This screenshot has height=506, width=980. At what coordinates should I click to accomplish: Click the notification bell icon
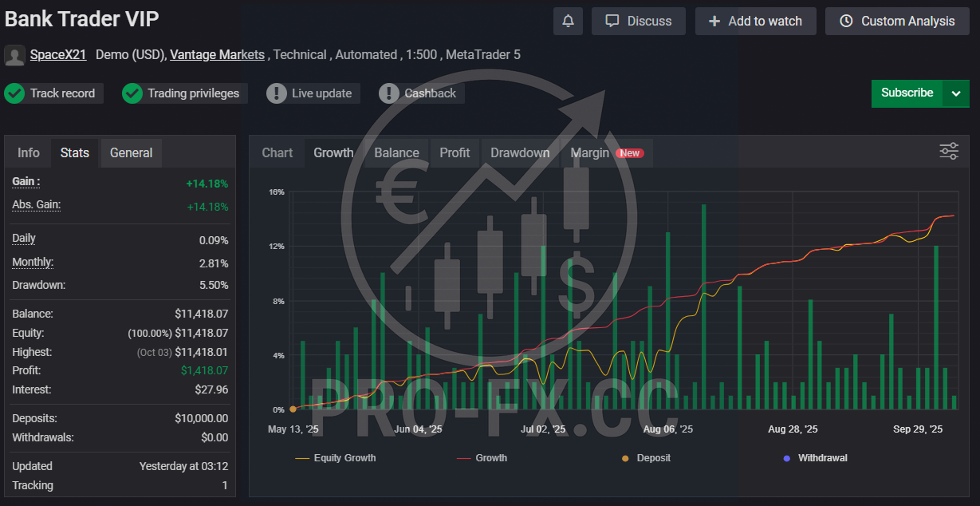[x=568, y=22]
